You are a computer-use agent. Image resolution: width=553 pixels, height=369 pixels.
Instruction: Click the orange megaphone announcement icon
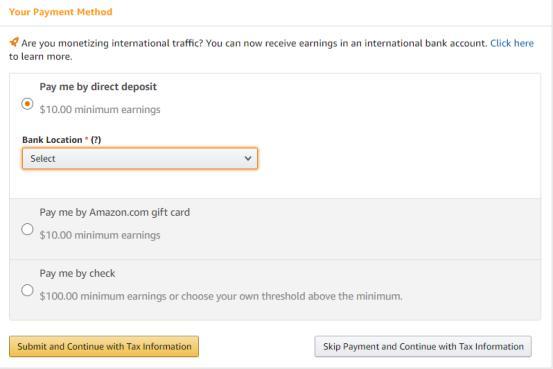[14, 42]
